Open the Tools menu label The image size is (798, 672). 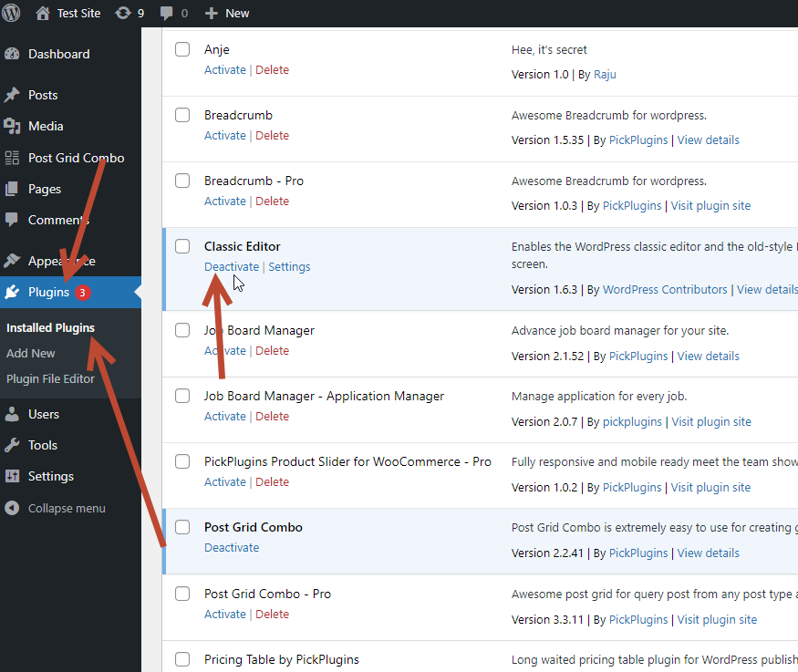43,445
